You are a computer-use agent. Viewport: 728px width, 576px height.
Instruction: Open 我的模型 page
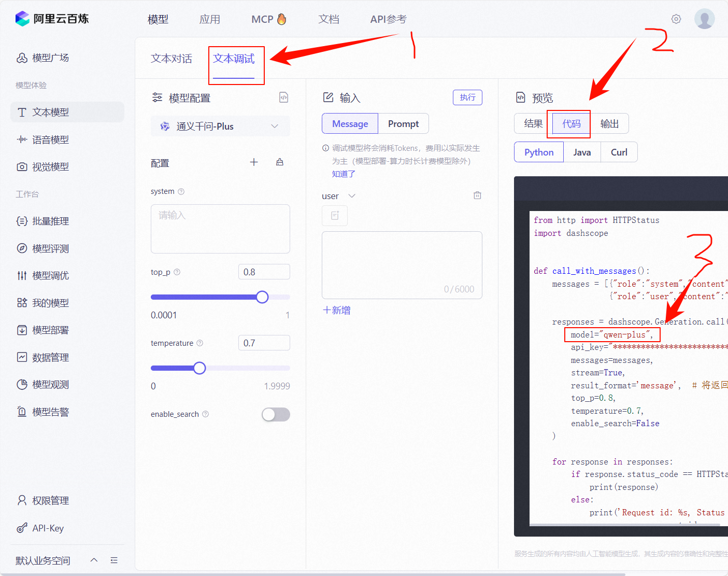pos(67,303)
